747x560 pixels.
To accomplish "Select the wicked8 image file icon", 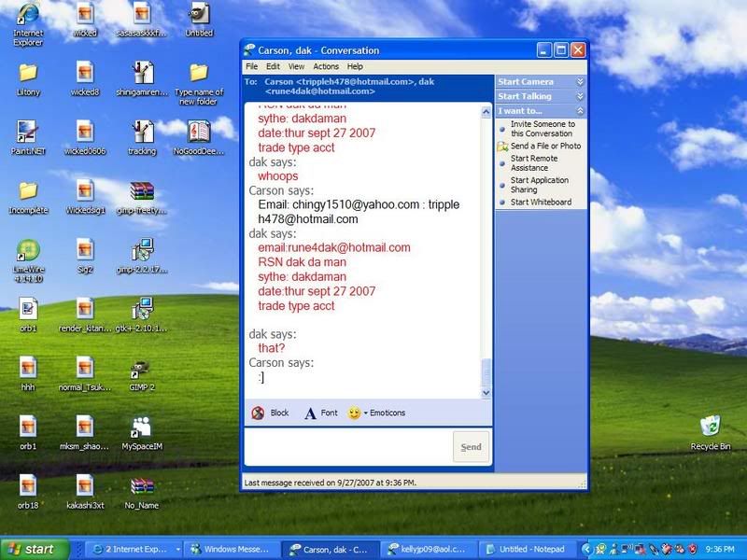I will pos(85,79).
